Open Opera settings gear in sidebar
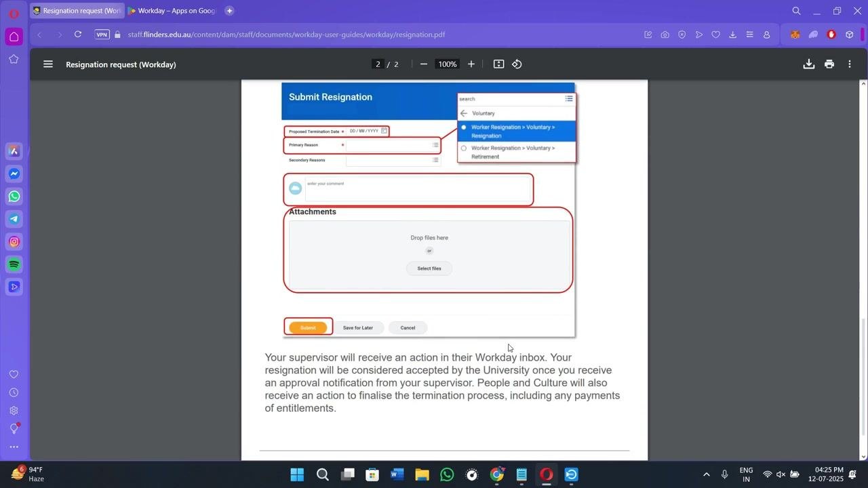The height and width of the screenshot is (488, 868). click(14, 411)
